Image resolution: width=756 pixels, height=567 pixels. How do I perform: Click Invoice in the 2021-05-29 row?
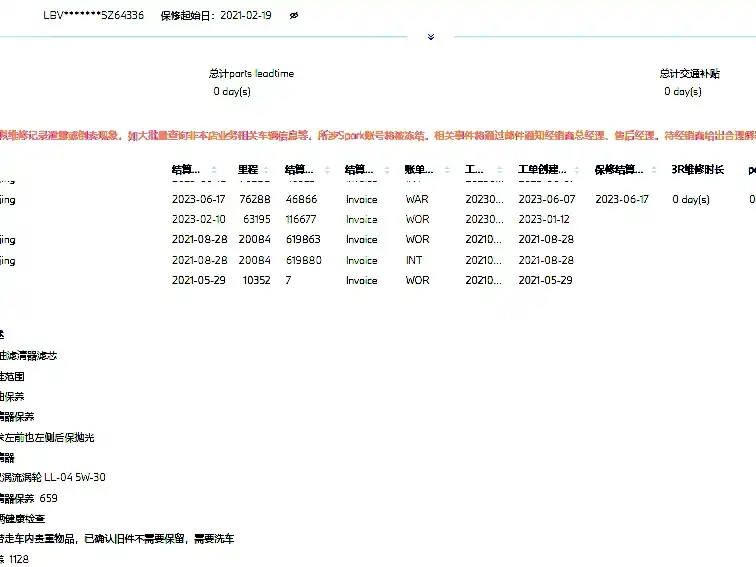[362, 280]
